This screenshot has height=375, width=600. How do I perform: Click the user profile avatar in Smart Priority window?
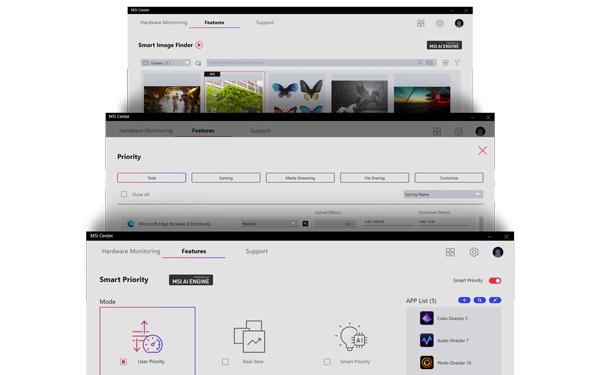[x=497, y=252]
